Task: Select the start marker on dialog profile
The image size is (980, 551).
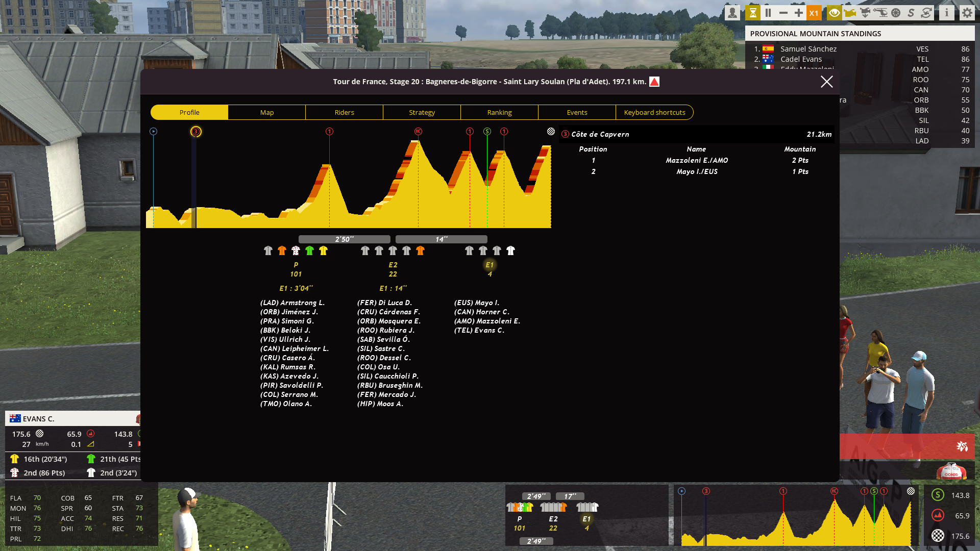Action: (x=153, y=132)
